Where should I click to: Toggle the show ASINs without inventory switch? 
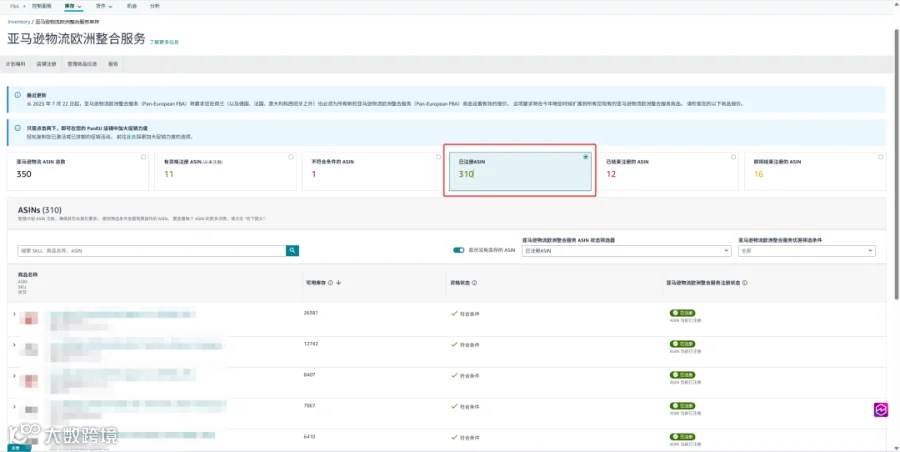coord(458,250)
